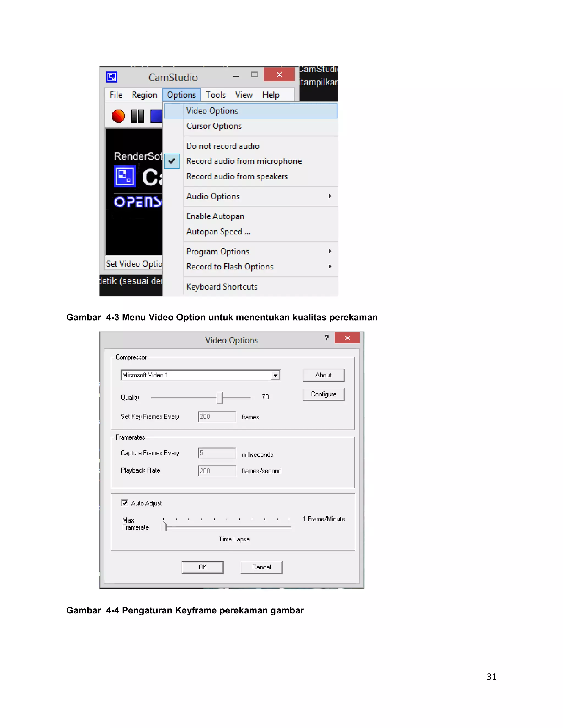
Task: Click the CamStudio logo in the splash area
Action: [x=125, y=176]
